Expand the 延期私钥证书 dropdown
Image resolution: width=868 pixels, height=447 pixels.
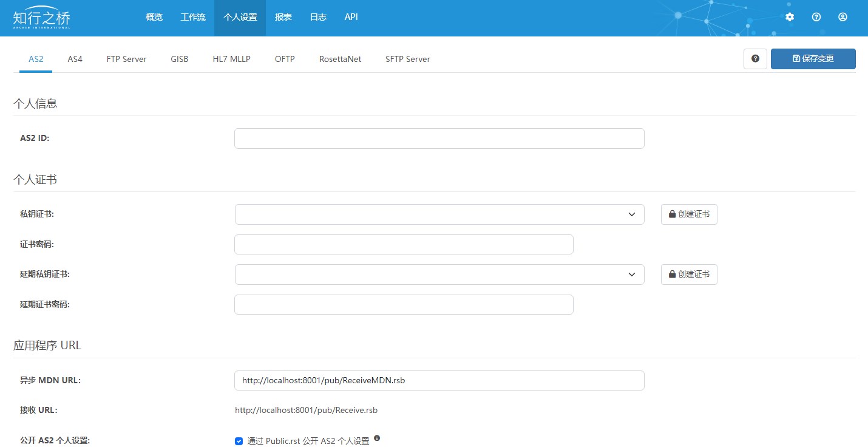(439, 275)
